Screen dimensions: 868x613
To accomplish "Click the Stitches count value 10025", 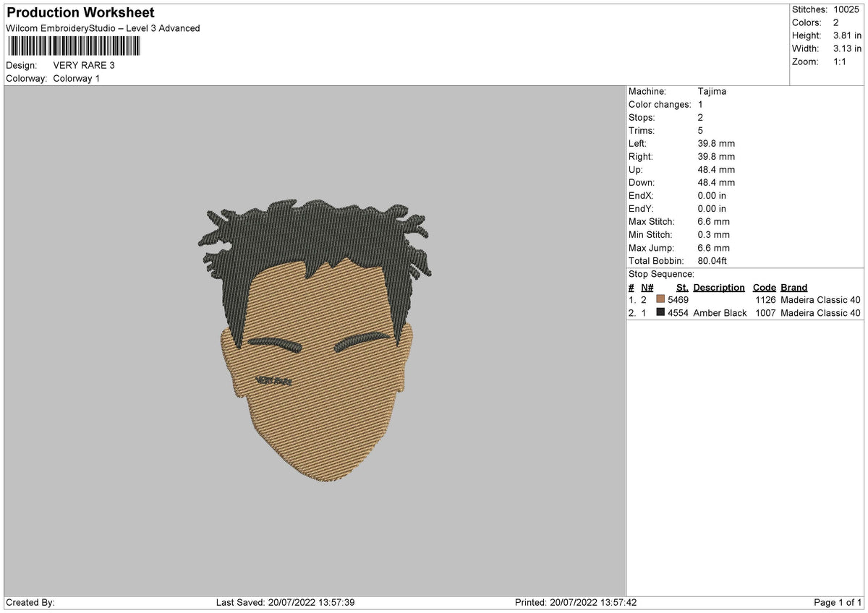I will tap(848, 10).
